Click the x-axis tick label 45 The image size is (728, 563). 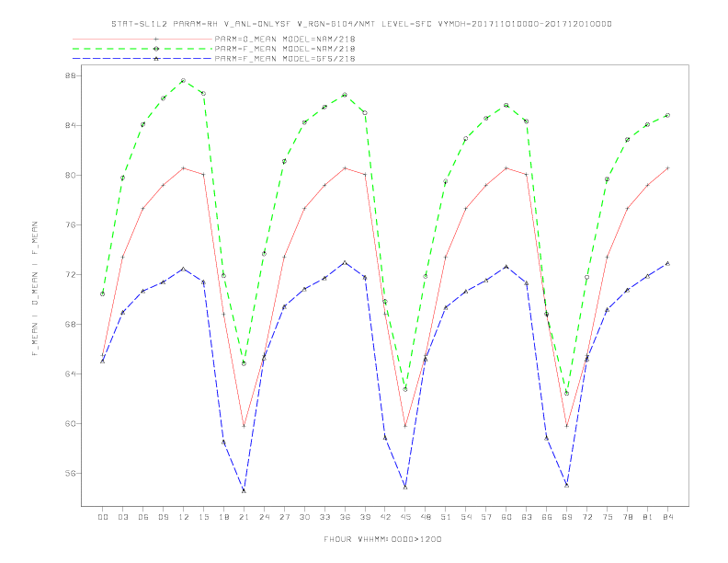click(405, 517)
